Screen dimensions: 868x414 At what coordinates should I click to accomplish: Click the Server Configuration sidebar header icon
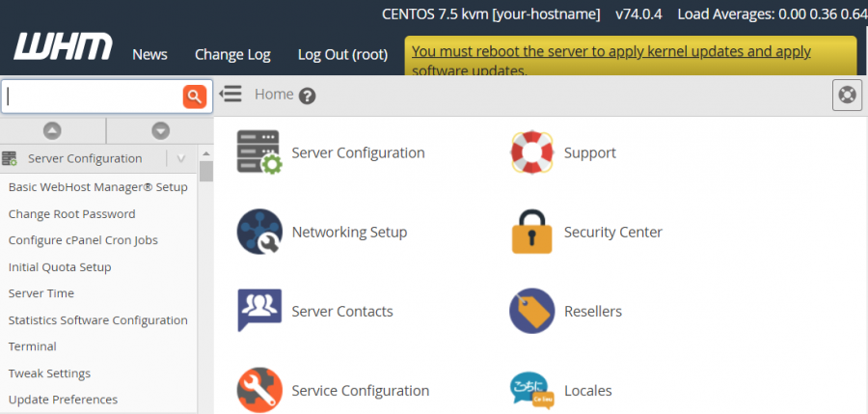pos(10,158)
